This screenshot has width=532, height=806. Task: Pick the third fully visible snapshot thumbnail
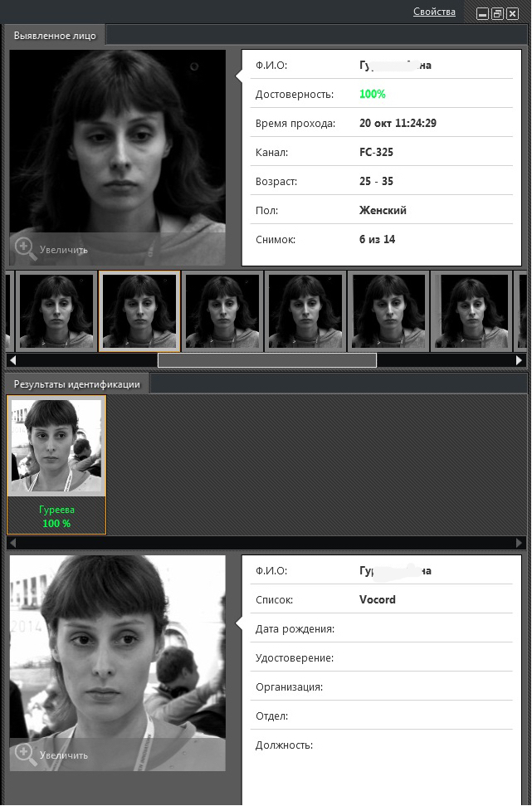pos(222,310)
